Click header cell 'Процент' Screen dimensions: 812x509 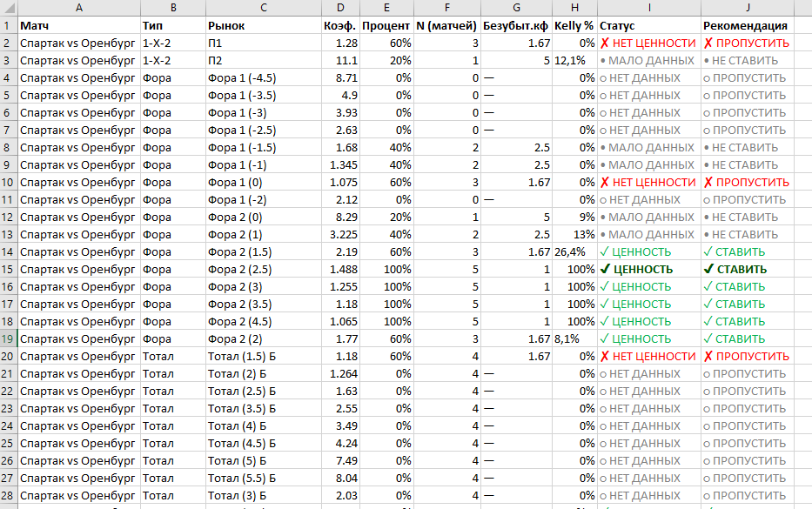(386, 26)
